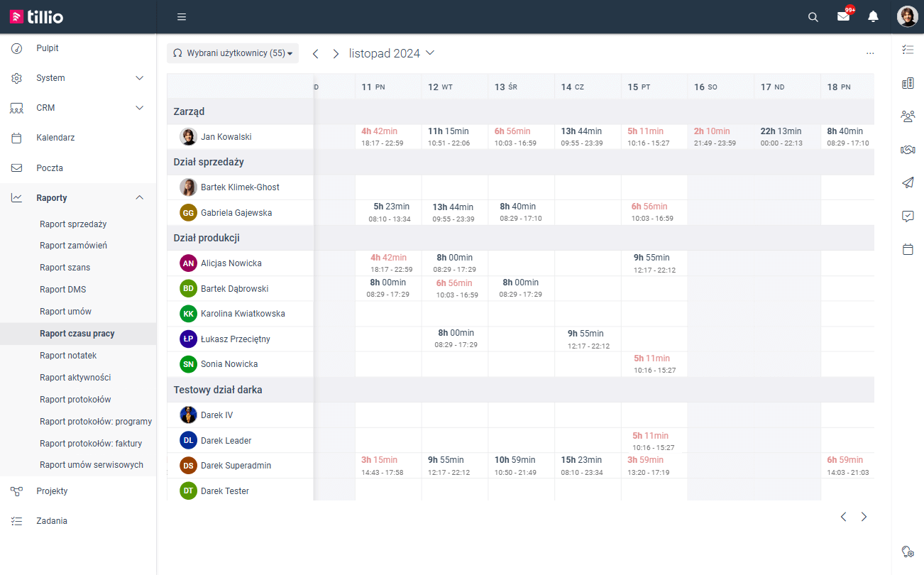924x575 pixels.
Task: Open the calendar icon in right panel
Action: tap(908, 250)
